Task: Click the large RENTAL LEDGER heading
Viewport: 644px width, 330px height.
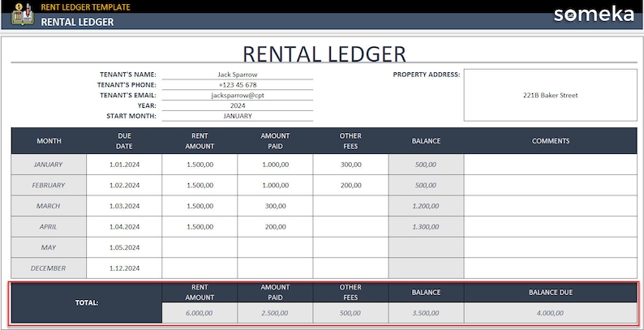Action: pos(324,54)
